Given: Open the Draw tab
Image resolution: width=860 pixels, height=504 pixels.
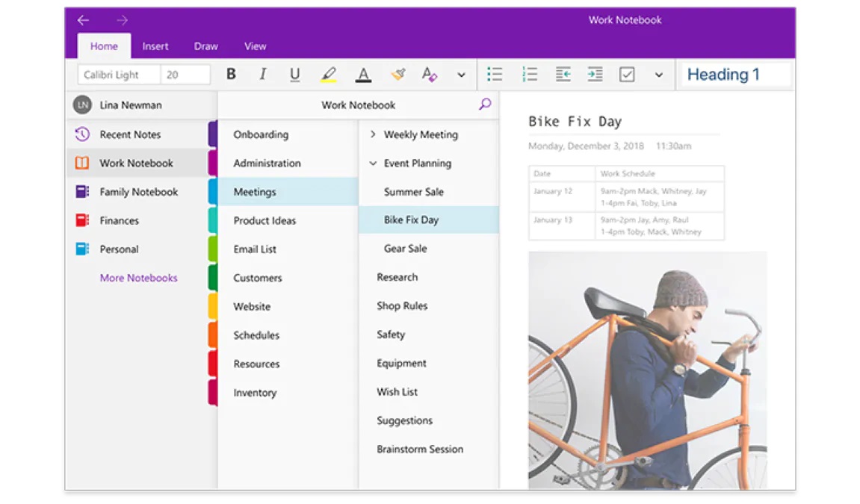Looking at the screenshot, I should click(205, 46).
